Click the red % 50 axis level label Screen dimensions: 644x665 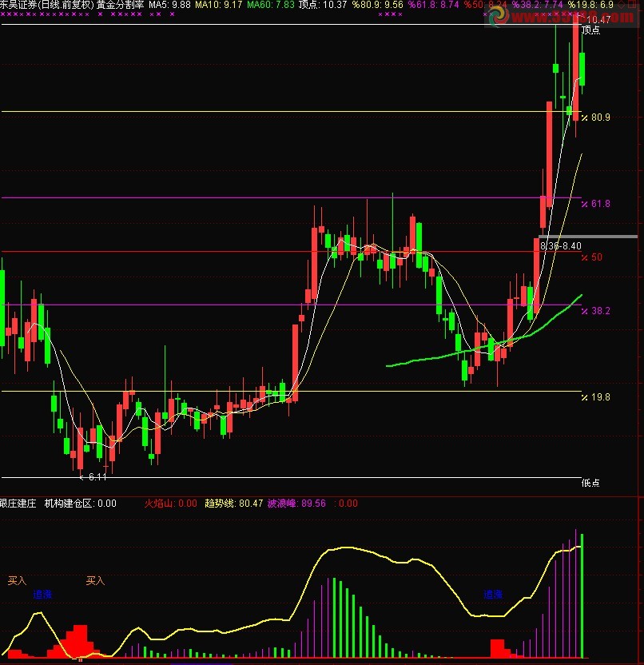tap(591, 257)
